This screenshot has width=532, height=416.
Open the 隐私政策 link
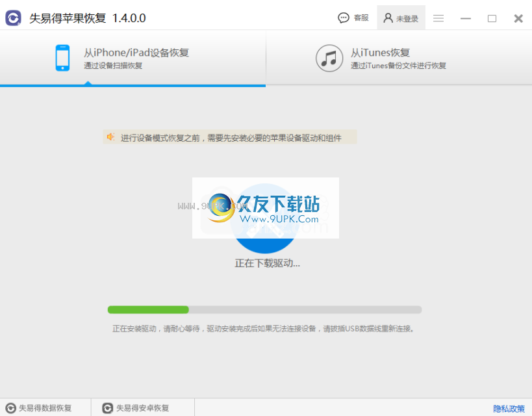pos(509,409)
